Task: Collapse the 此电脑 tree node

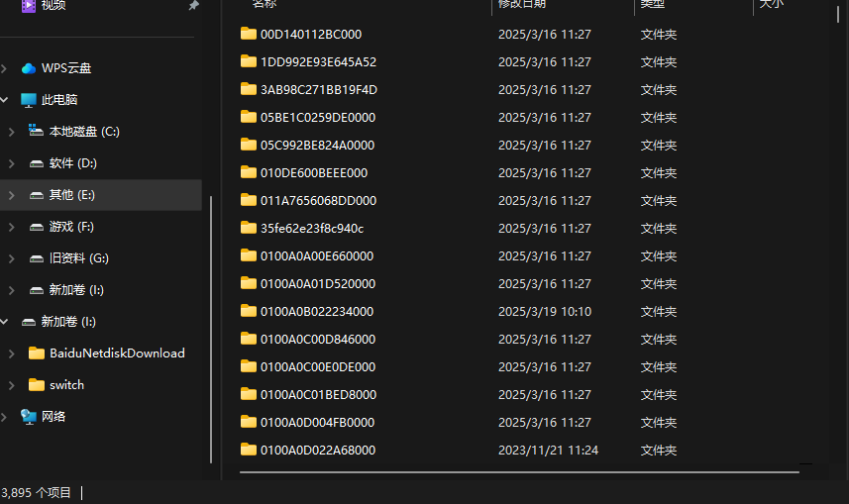Action: pos(7,100)
